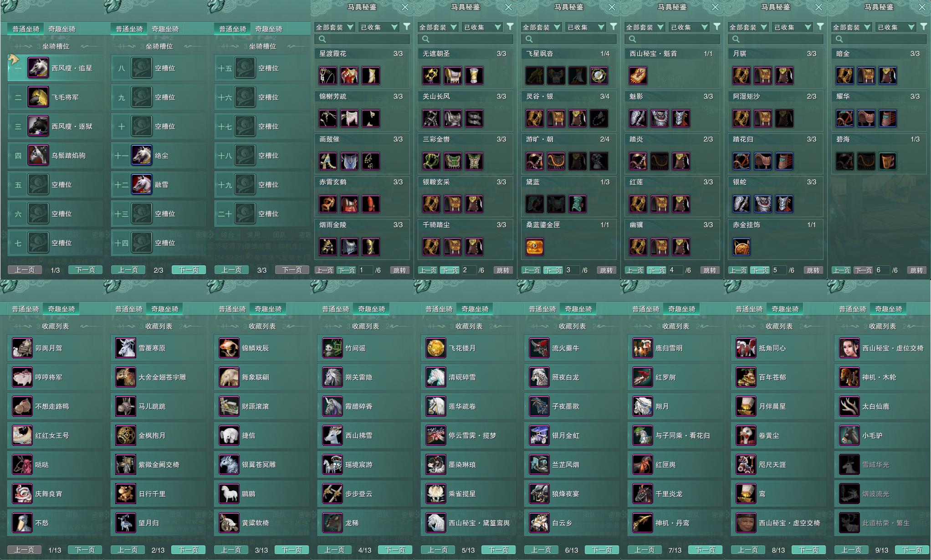Switch to 奇趣坐骑 tab in the 1/3 panel

click(62, 29)
